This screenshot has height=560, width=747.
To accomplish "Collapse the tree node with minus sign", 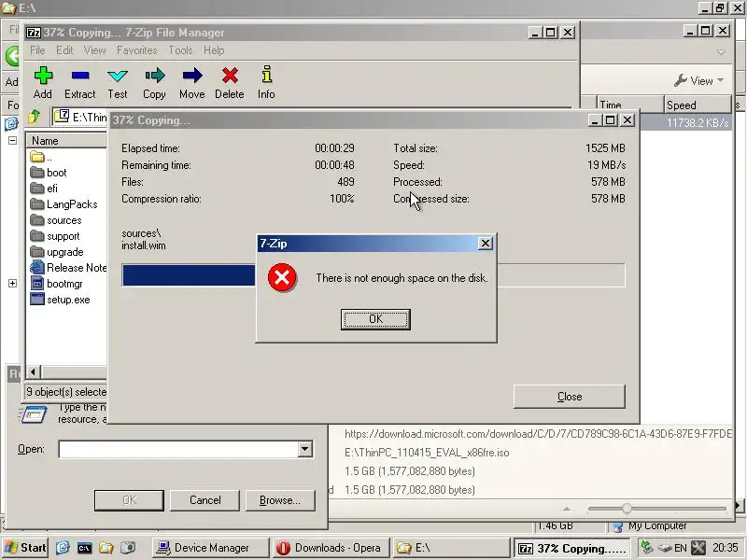I will [12, 141].
